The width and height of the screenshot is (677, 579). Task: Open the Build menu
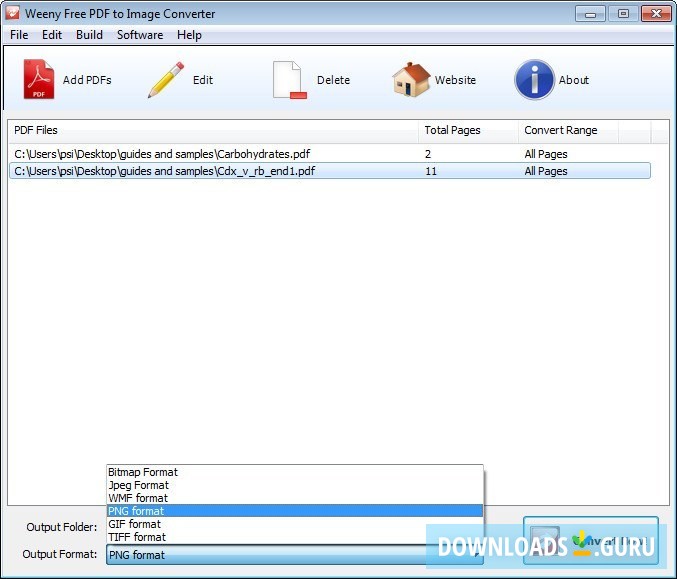[x=89, y=35]
